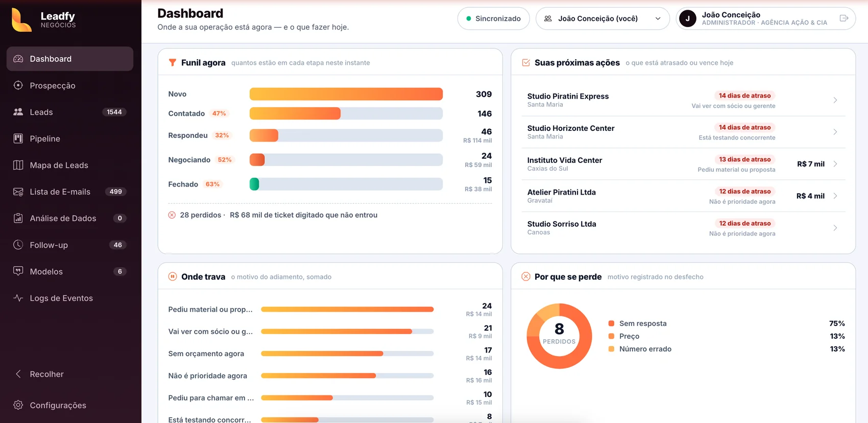
Task: Click the Perdidos donut chart
Action: 559,336
